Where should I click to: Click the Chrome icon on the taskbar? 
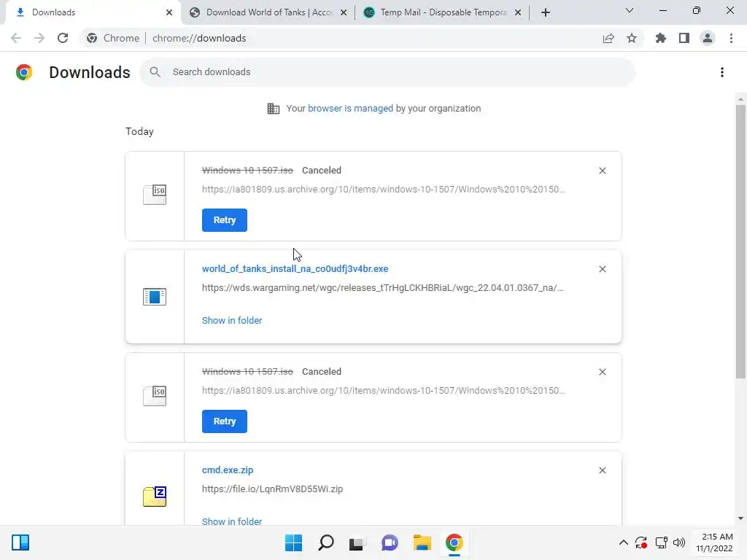(454, 542)
